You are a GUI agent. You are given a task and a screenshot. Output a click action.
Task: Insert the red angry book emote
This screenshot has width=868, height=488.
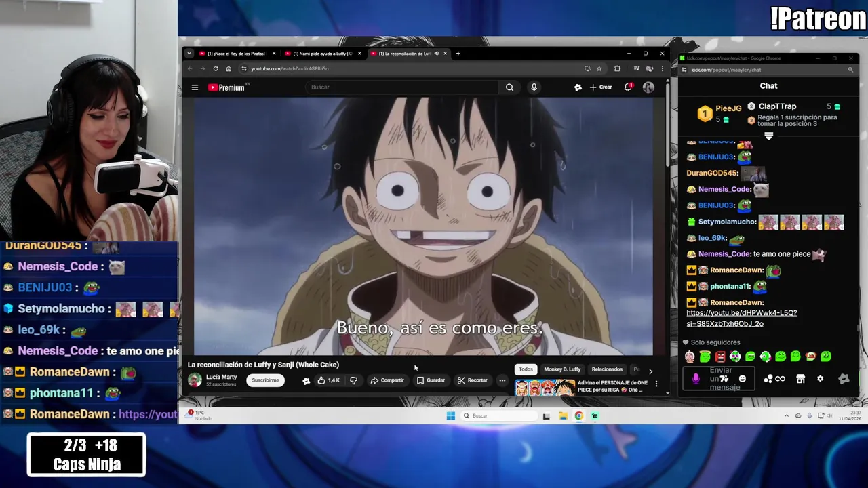tap(720, 357)
